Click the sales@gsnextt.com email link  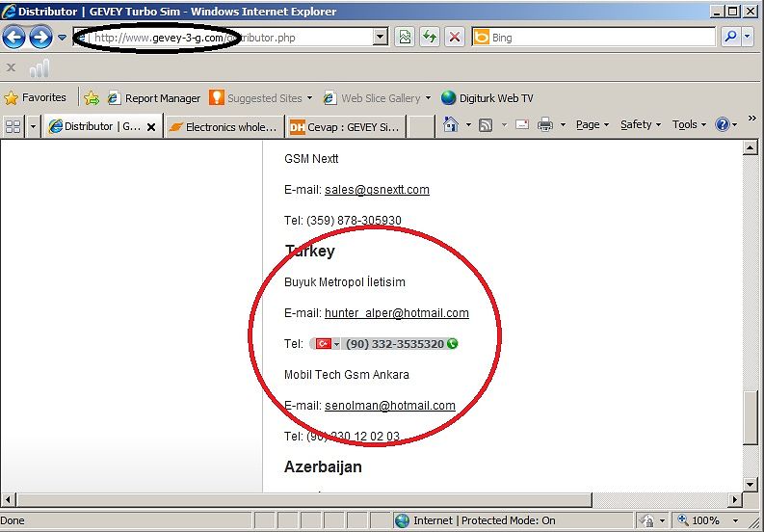click(x=377, y=190)
